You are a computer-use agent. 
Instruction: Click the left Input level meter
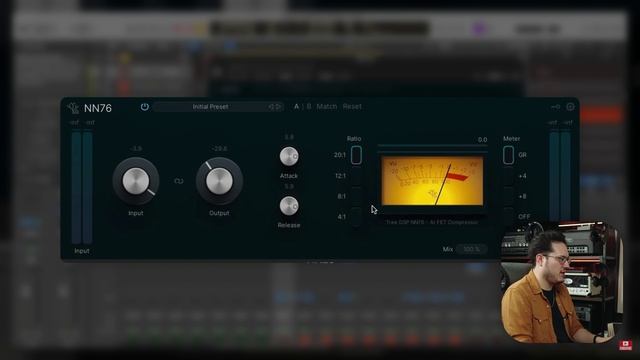coord(82,188)
